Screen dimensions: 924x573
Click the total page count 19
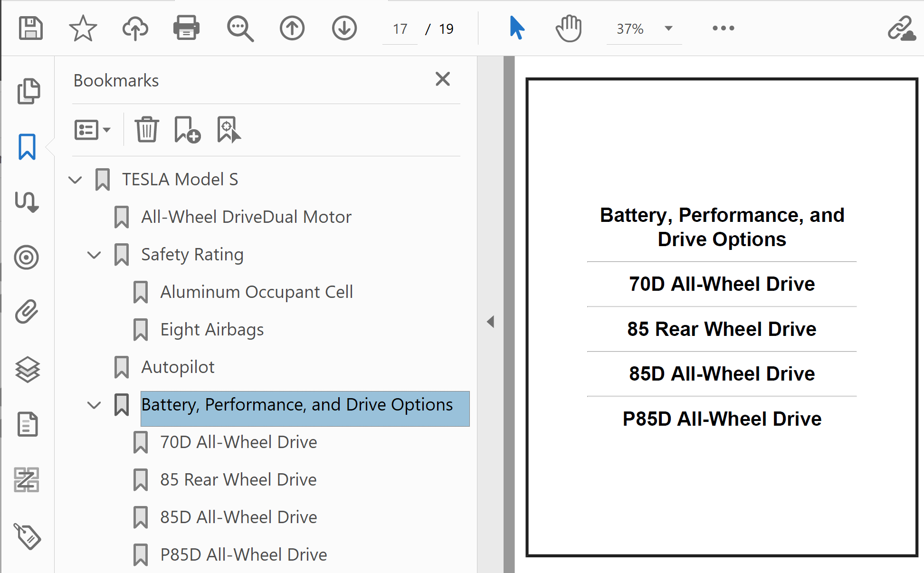446,29
